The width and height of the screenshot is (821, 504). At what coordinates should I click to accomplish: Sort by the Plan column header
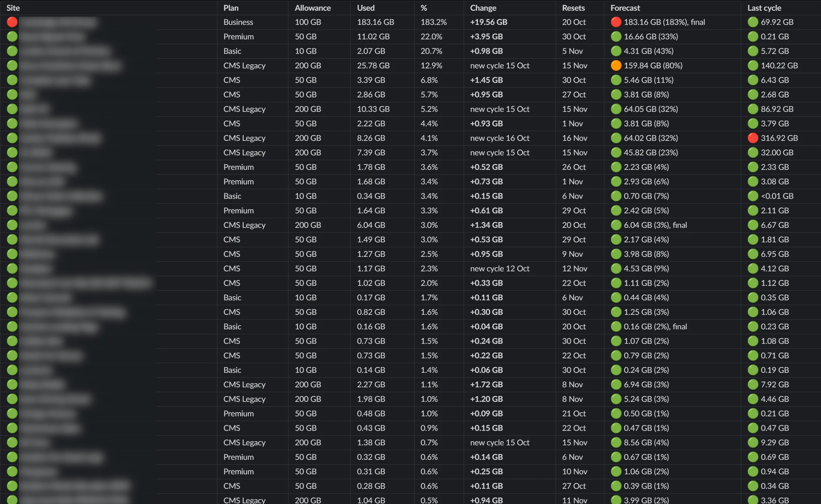231,8
